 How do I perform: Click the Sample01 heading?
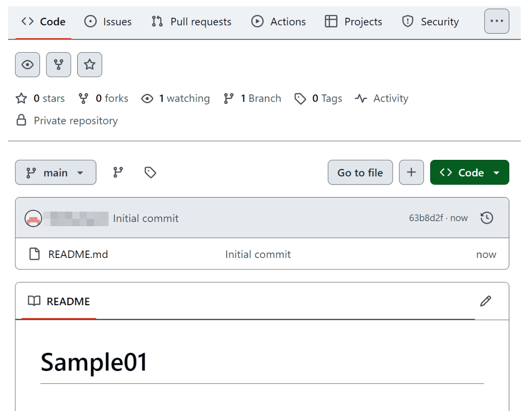tap(94, 362)
